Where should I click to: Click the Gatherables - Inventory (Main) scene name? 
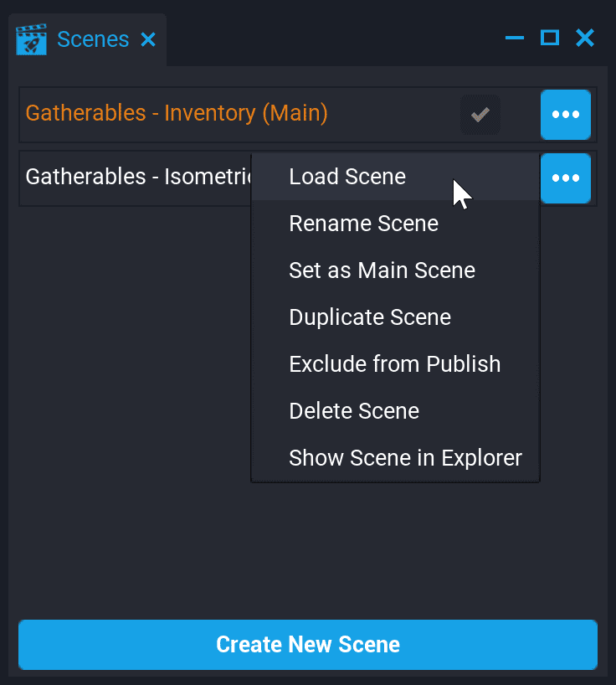[x=176, y=113]
